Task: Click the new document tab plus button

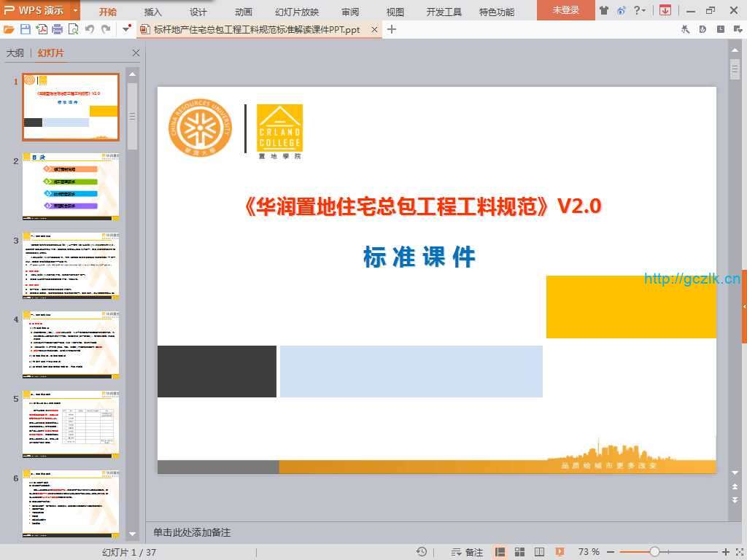Action: 392,29
